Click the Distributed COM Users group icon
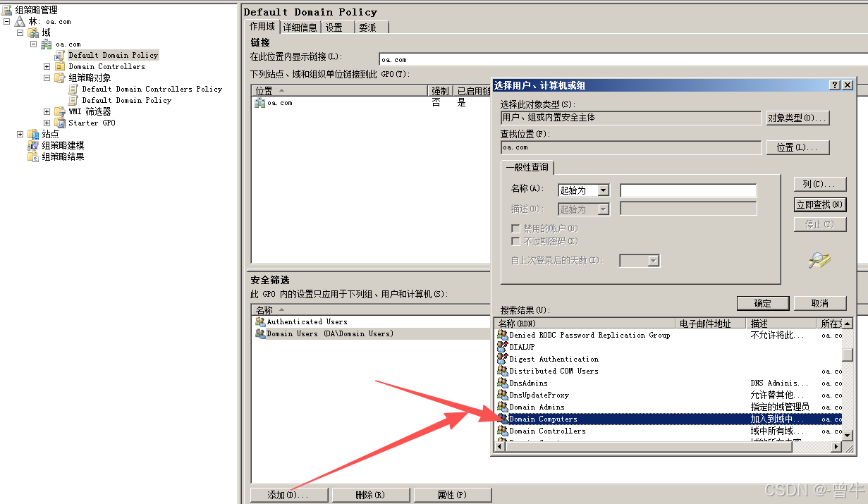 (x=502, y=371)
